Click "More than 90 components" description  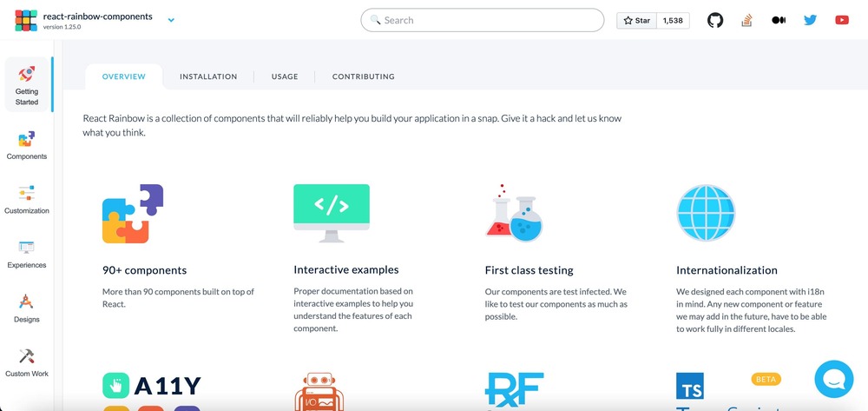point(178,297)
